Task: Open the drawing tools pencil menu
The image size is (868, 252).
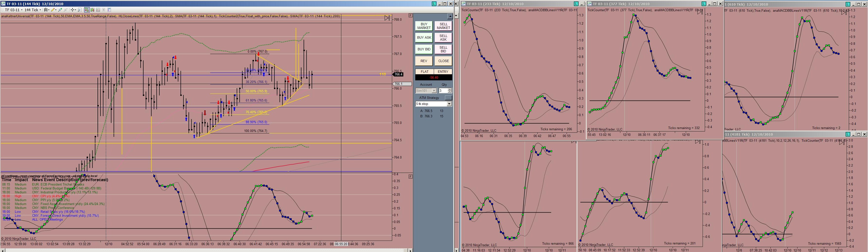Action: [x=54, y=10]
